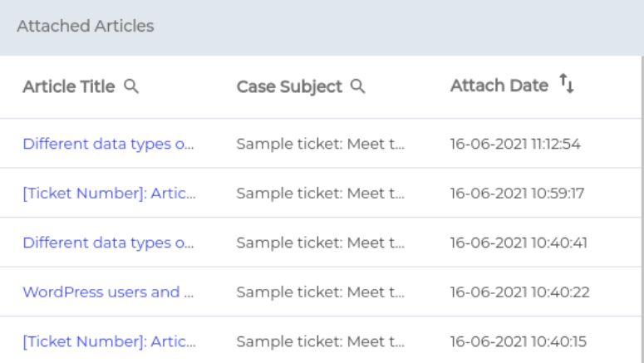Click the Attach Date column header label
The width and height of the screenshot is (644, 363).
(x=499, y=86)
